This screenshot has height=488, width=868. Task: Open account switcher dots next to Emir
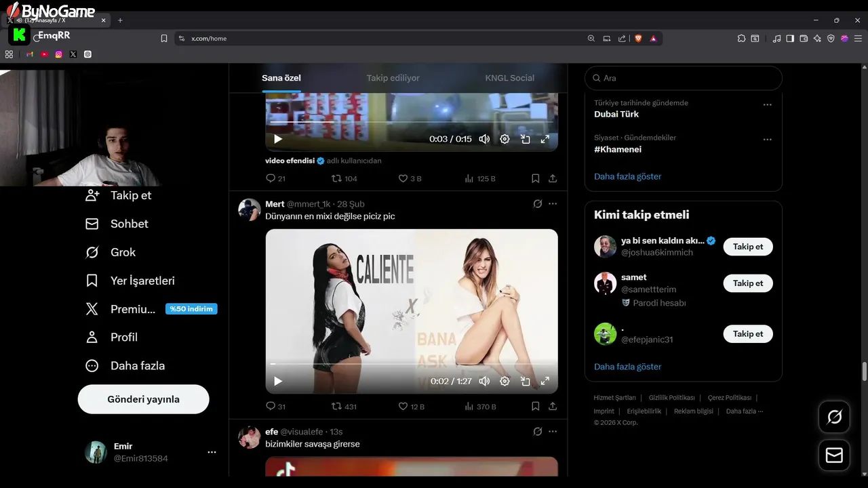pos(212,452)
